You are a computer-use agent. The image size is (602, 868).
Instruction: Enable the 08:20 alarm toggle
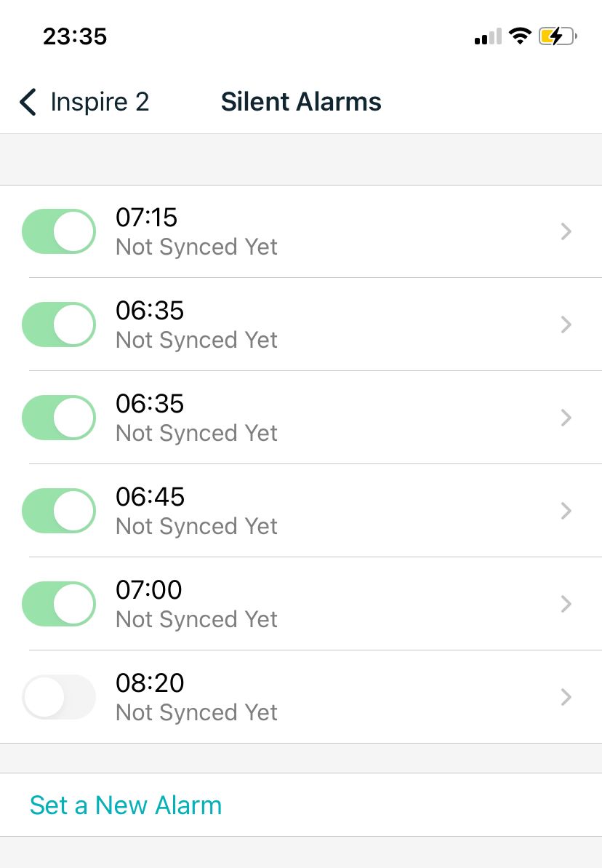[59, 697]
